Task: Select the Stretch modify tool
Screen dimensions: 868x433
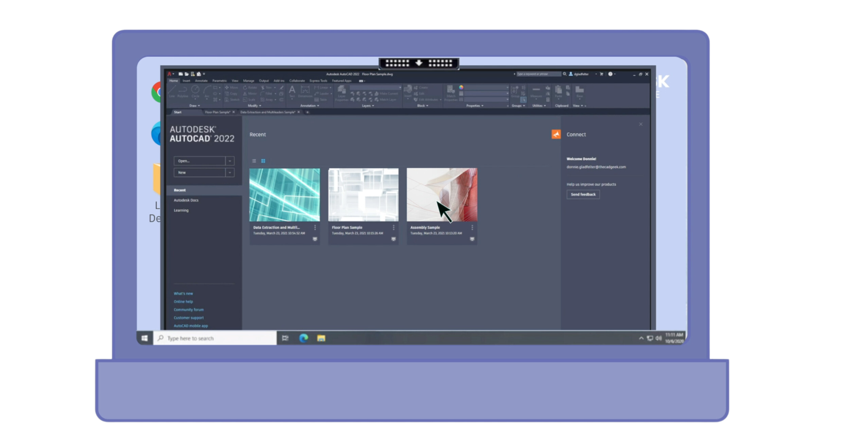Action: coord(232,100)
